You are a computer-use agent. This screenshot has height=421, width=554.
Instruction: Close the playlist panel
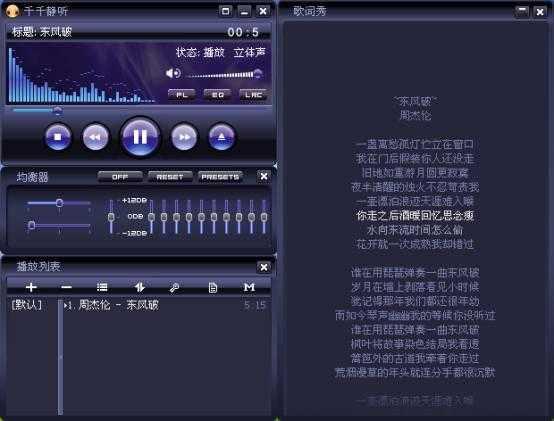pyautogui.click(x=264, y=267)
